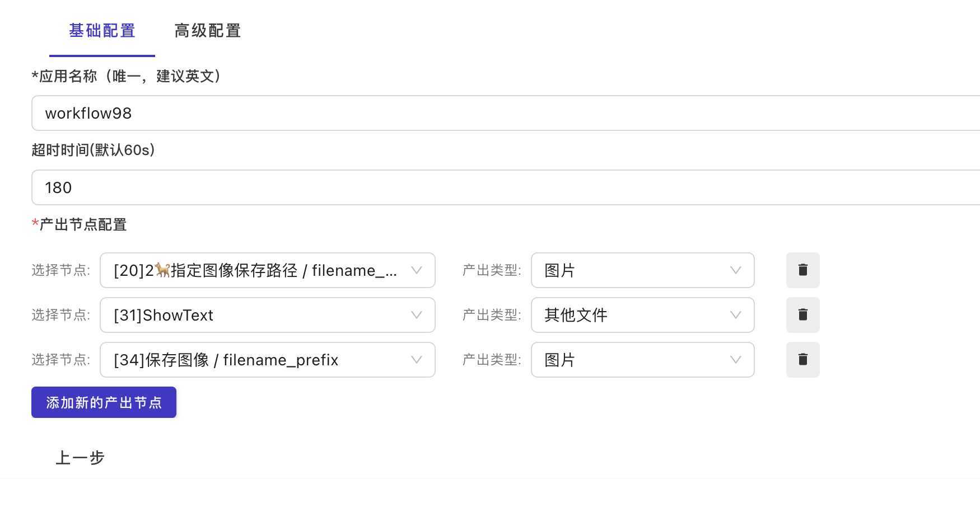
Task: Delete the [34]保存图像 output node row
Action: (802, 360)
